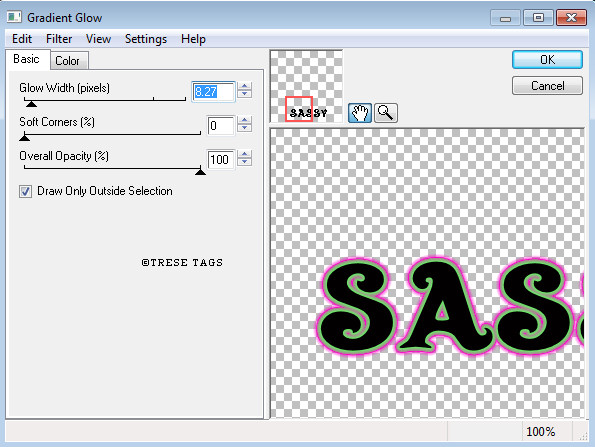Toggle Draw Only Outside Selection checkbox
The height and width of the screenshot is (447, 595).
[x=25, y=191]
